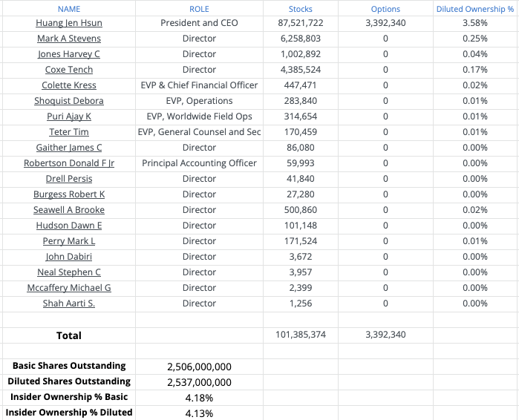Select the value 2,506,000,000
The image size is (519, 420).
tap(199, 367)
